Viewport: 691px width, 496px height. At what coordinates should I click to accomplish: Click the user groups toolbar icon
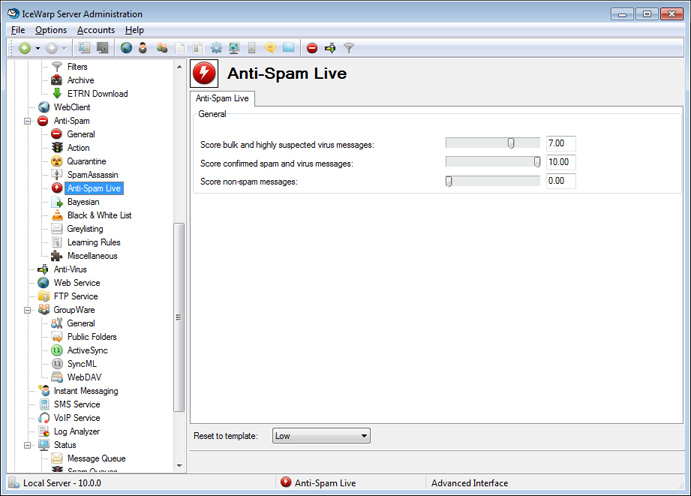(x=162, y=48)
